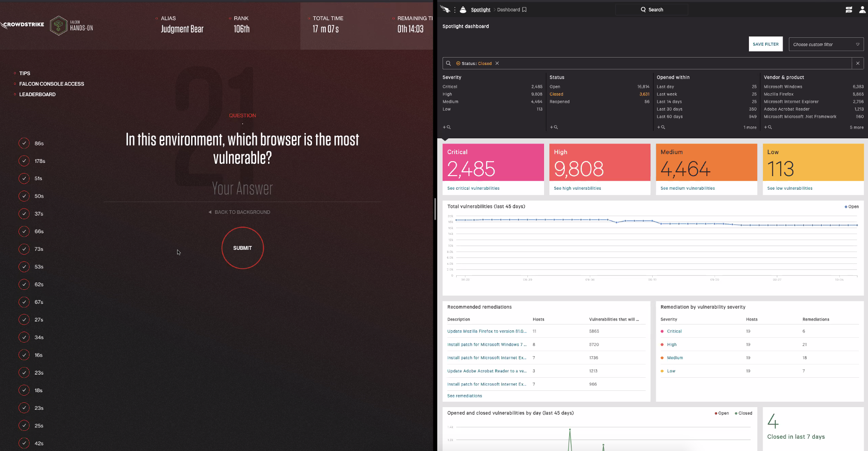This screenshot has width=868, height=451.
Task: Toggle the Closed legend in opened/closed chart
Action: [x=743, y=413]
